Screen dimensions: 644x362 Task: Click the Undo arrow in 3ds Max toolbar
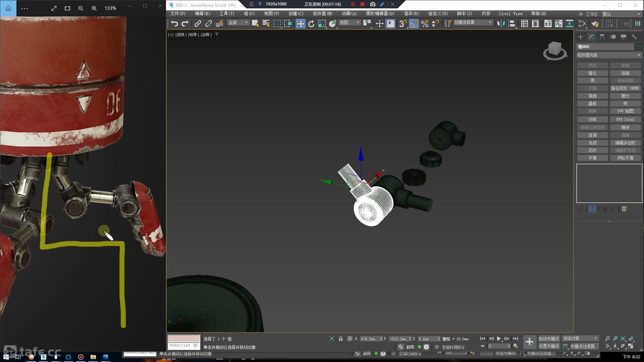174,23
